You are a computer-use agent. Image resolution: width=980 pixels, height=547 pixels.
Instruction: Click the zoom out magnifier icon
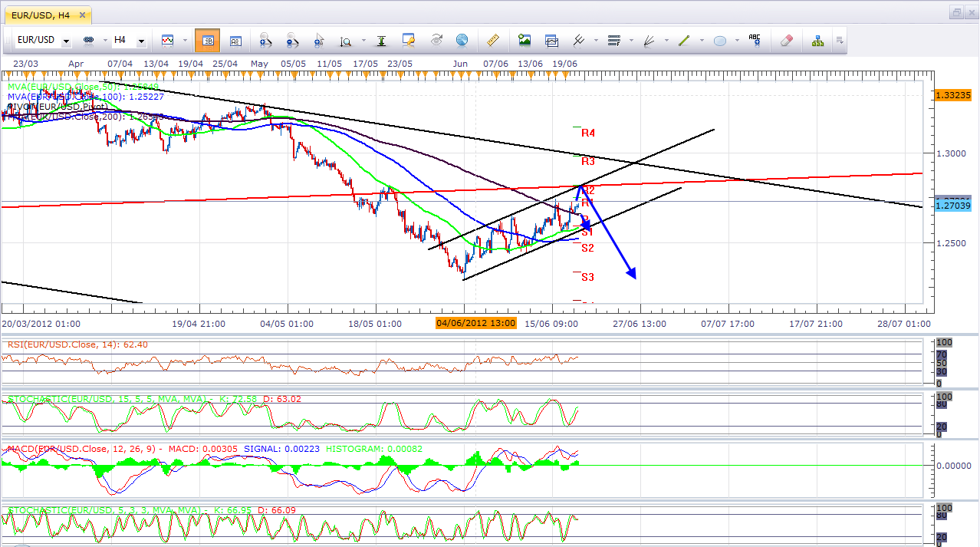coord(293,40)
